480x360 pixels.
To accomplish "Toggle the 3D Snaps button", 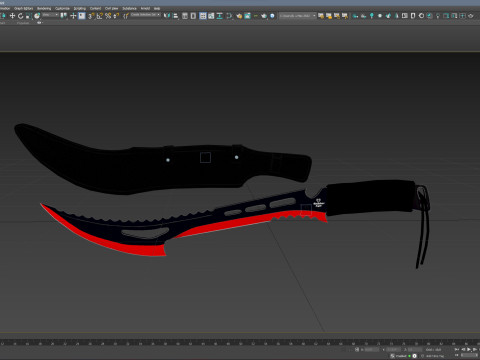I will (91, 16).
